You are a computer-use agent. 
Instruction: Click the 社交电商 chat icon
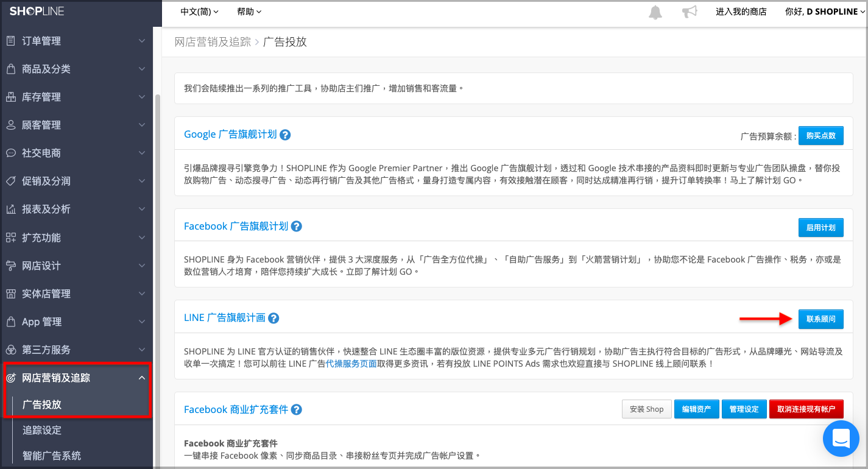pyautogui.click(x=10, y=153)
